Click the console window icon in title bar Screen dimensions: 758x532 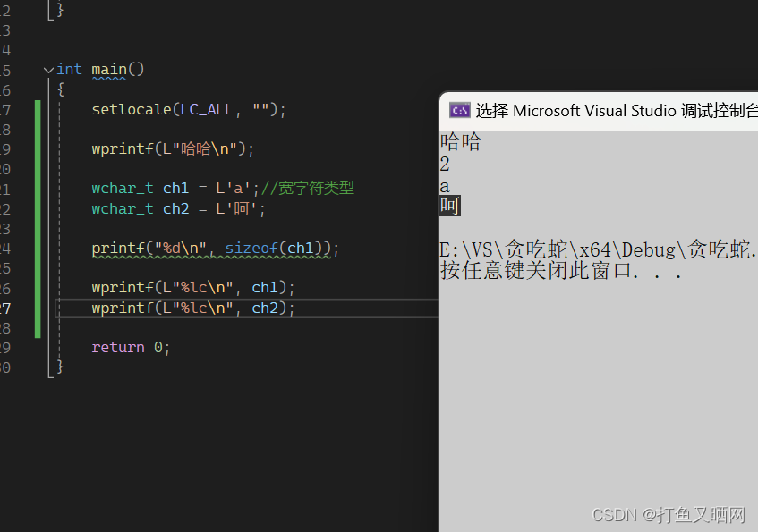click(x=459, y=111)
